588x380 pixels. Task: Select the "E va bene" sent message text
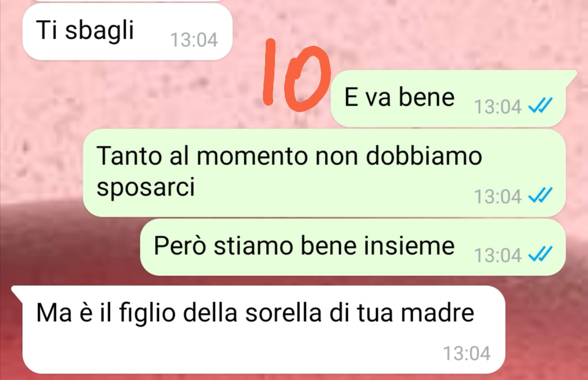tap(400, 97)
